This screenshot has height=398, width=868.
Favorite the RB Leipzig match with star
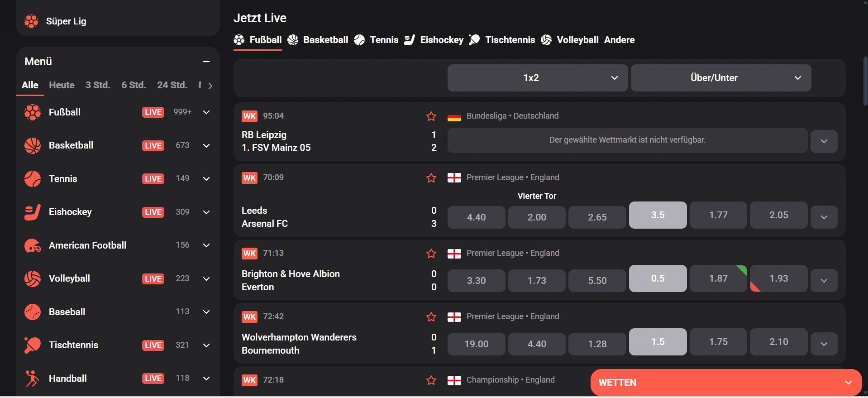point(431,116)
